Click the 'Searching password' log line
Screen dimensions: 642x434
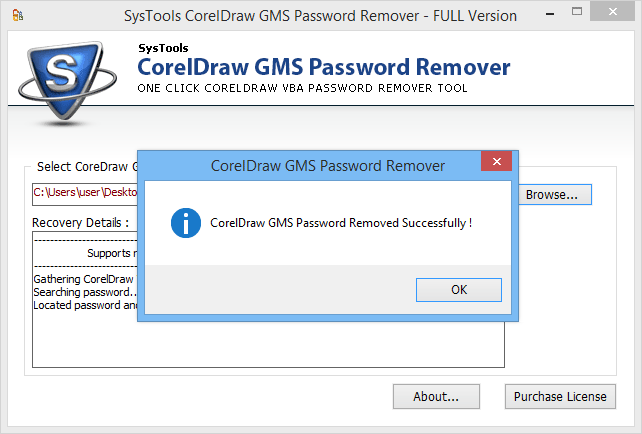(x=84, y=292)
